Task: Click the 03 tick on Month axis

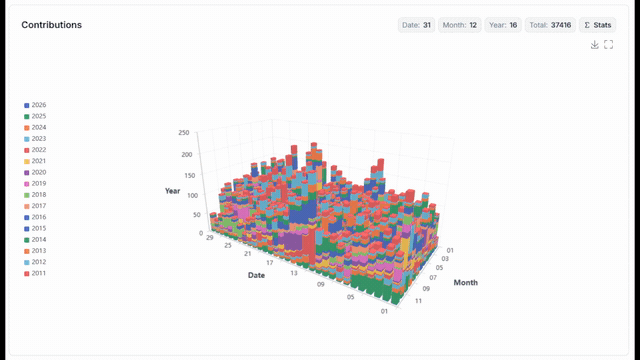Action: coord(445,259)
